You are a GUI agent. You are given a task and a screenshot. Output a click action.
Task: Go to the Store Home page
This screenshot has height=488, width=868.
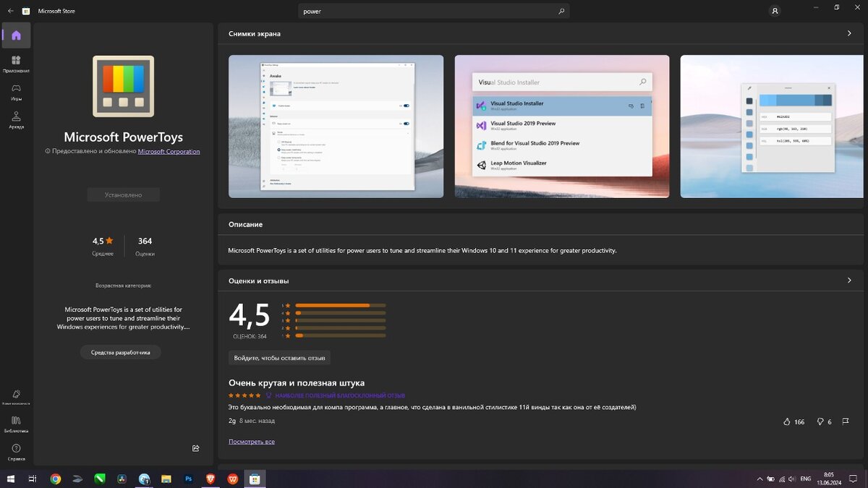(x=17, y=35)
